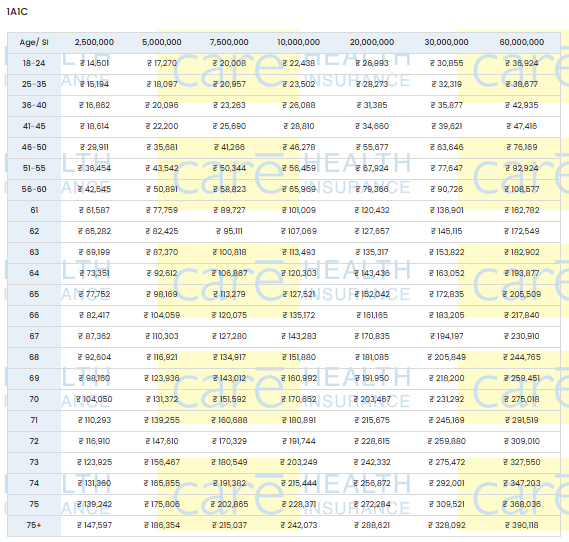The width and height of the screenshot is (569, 542).
Task: Click the premium cell showing 172,835
Action: (446, 294)
